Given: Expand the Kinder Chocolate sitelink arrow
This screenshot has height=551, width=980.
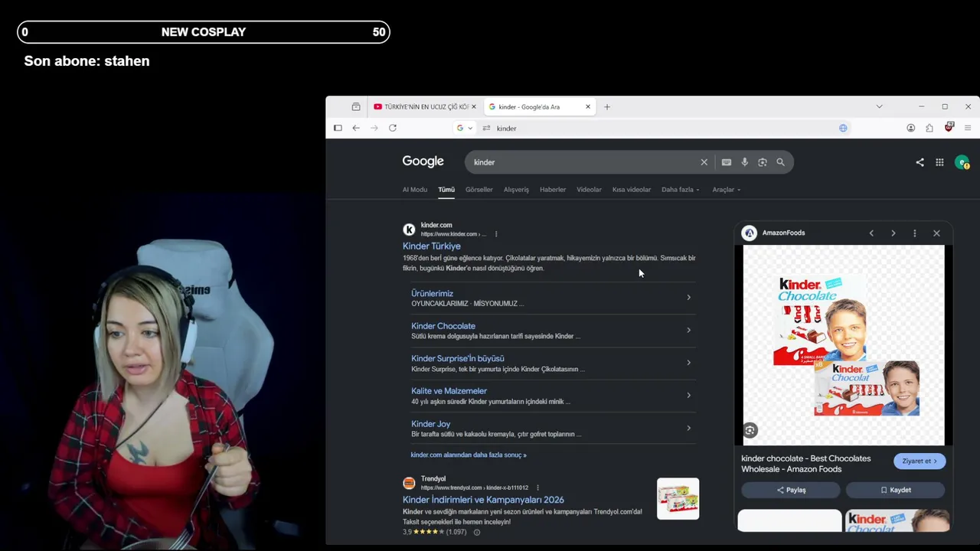Looking at the screenshot, I should pos(688,331).
